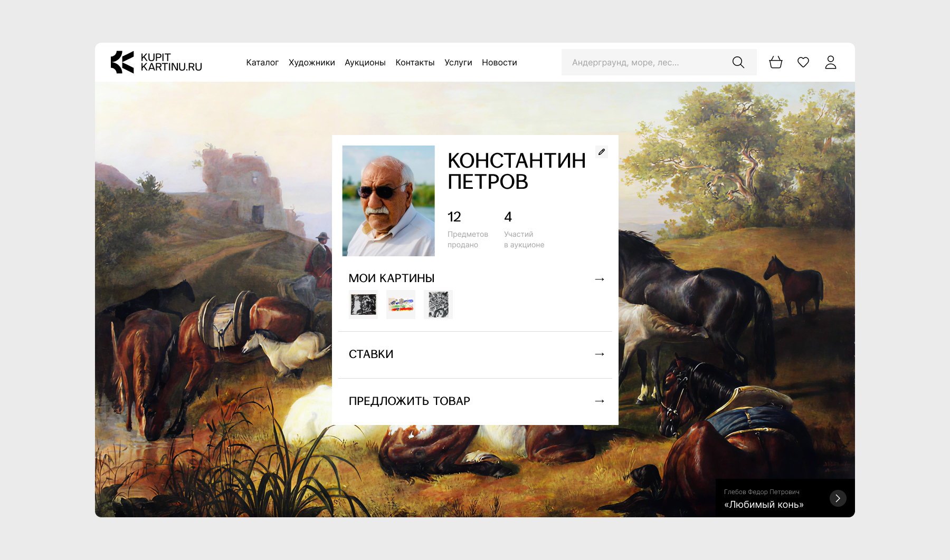The height and width of the screenshot is (560, 950).
Task: Open the user account icon
Action: [831, 62]
